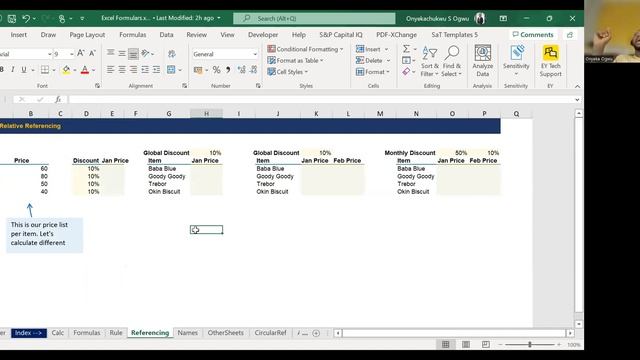640x360 pixels.
Task: Click the AutoSave save icon
Action: tap(12, 18)
